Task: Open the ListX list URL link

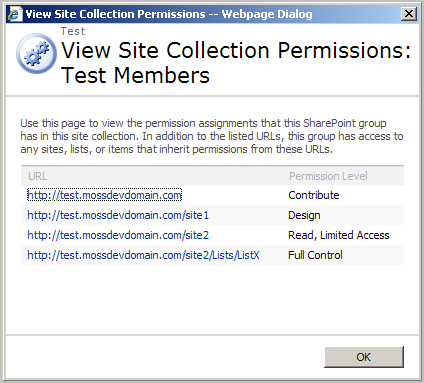Action: tap(143, 255)
